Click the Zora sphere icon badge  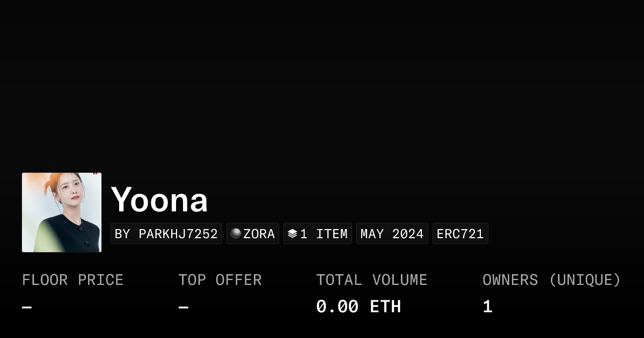click(236, 233)
